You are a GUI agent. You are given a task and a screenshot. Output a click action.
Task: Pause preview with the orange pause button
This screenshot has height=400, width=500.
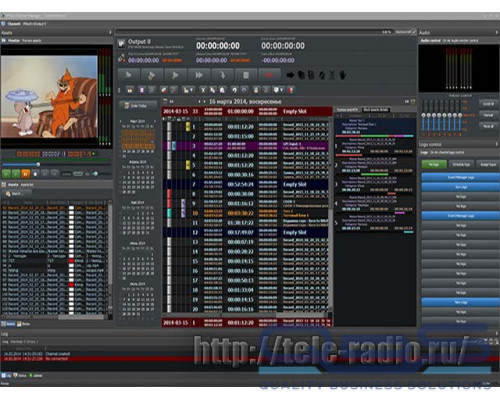(x=25, y=174)
